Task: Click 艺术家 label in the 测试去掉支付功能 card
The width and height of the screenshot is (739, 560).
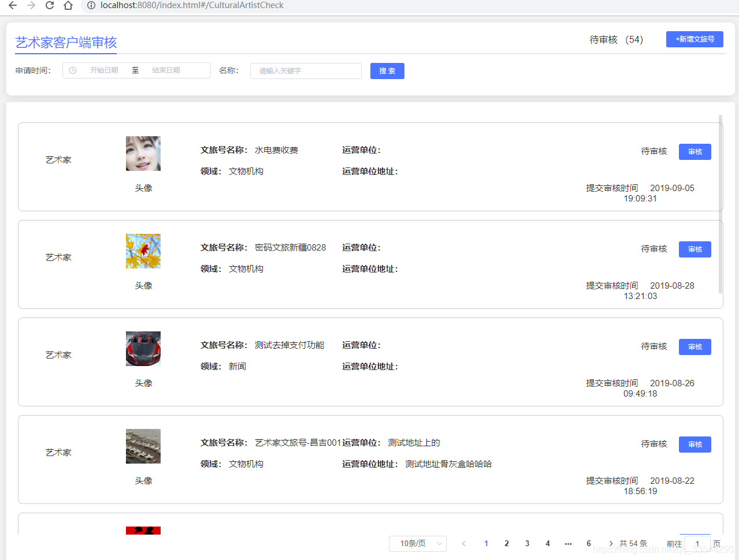Action: click(58, 355)
